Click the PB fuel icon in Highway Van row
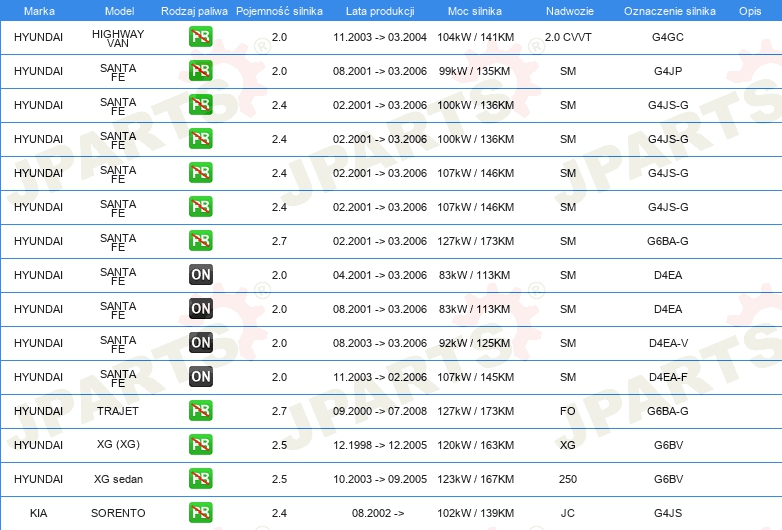Viewport: 782px width, 530px height. tap(200, 38)
